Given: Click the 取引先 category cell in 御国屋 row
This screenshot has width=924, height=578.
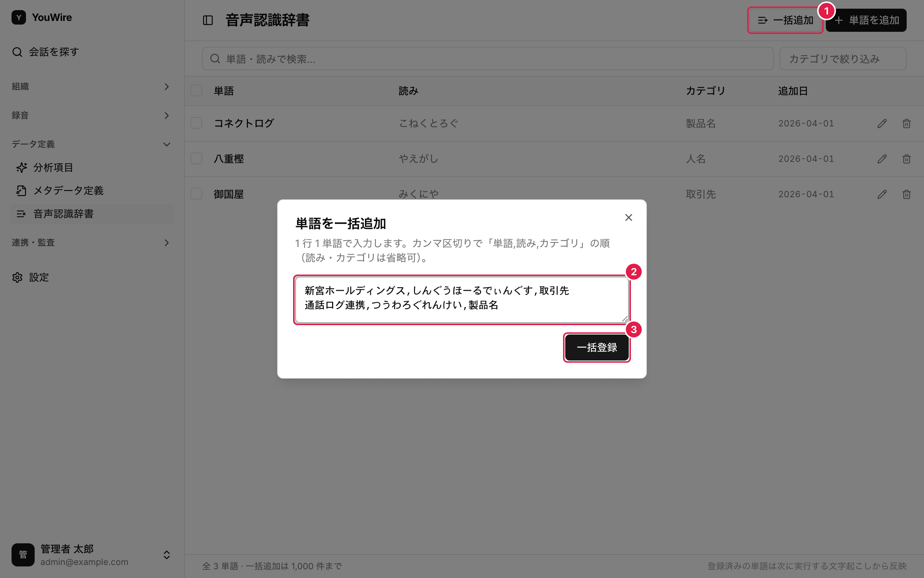Looking at the screenshot, I should [701, 195].
